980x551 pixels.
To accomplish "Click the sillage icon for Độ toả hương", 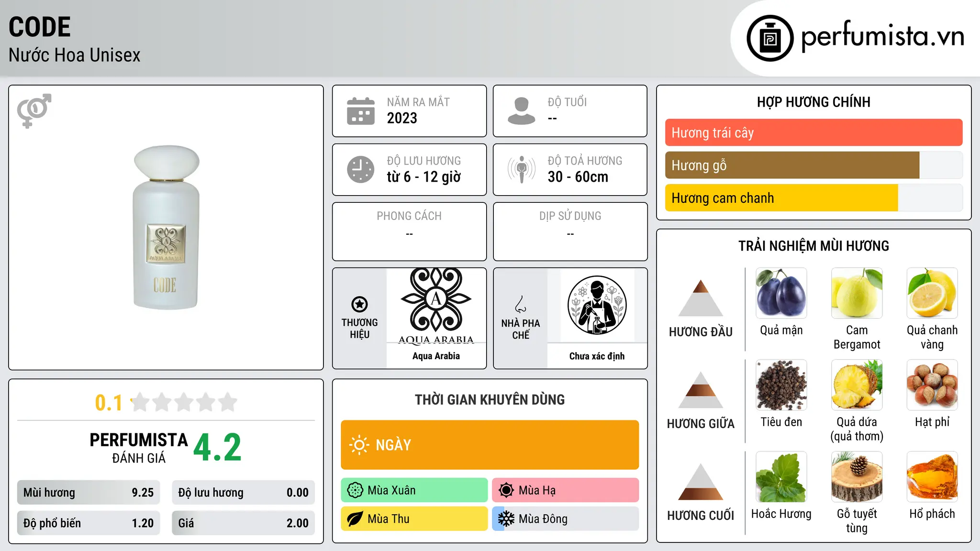I will [x=521, y=169].
